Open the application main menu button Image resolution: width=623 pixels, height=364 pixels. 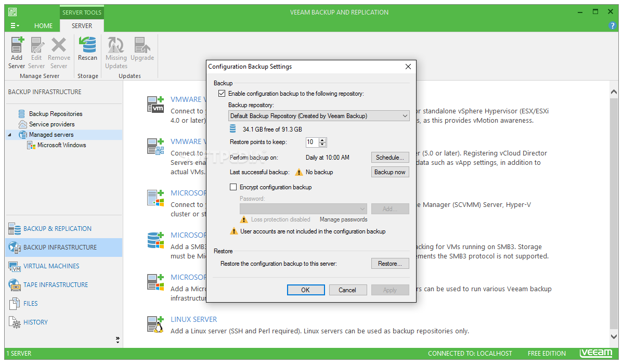15,26
